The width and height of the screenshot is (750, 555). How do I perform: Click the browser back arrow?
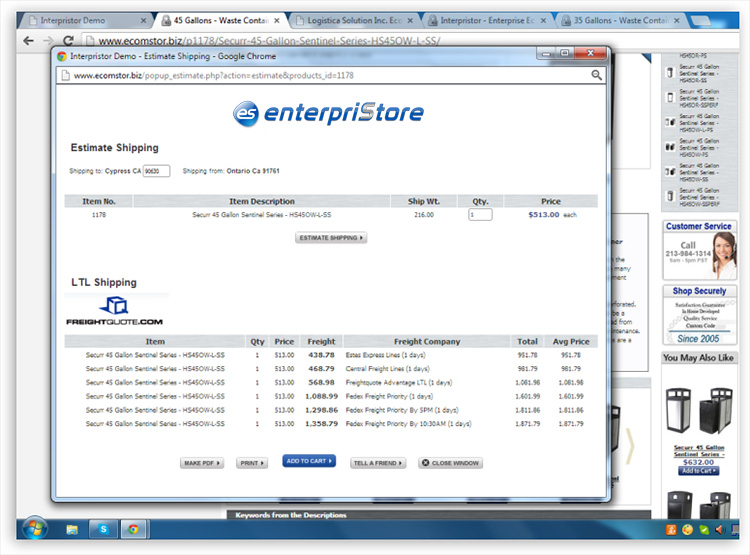pos(29,41)
